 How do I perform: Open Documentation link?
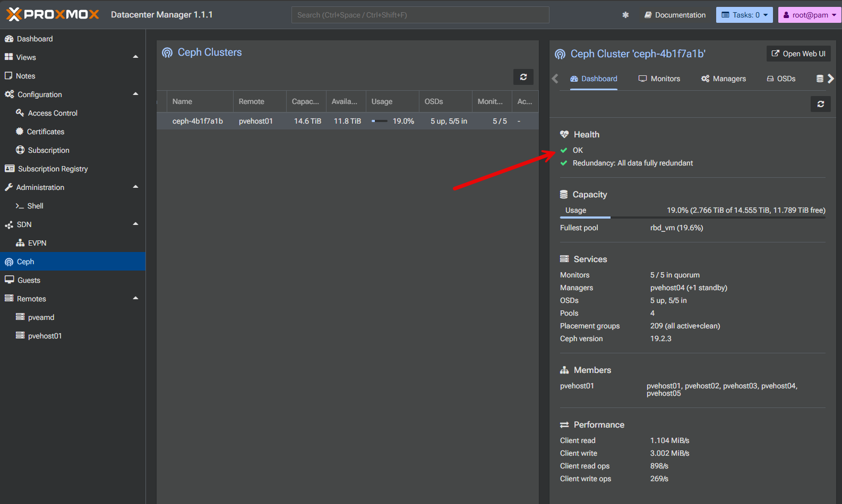(x=675, y=15)
